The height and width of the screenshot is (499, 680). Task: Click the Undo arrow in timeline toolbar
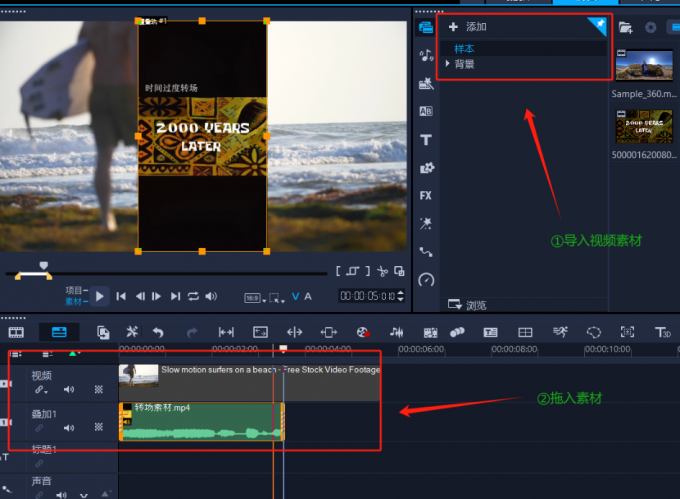coord(158,332)
